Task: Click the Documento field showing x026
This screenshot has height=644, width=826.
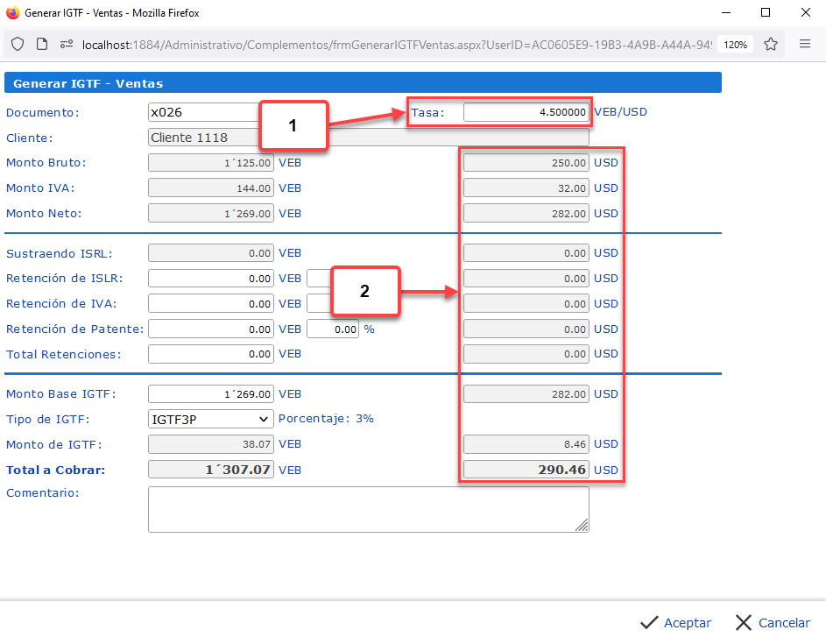Action: coord(201,112)
